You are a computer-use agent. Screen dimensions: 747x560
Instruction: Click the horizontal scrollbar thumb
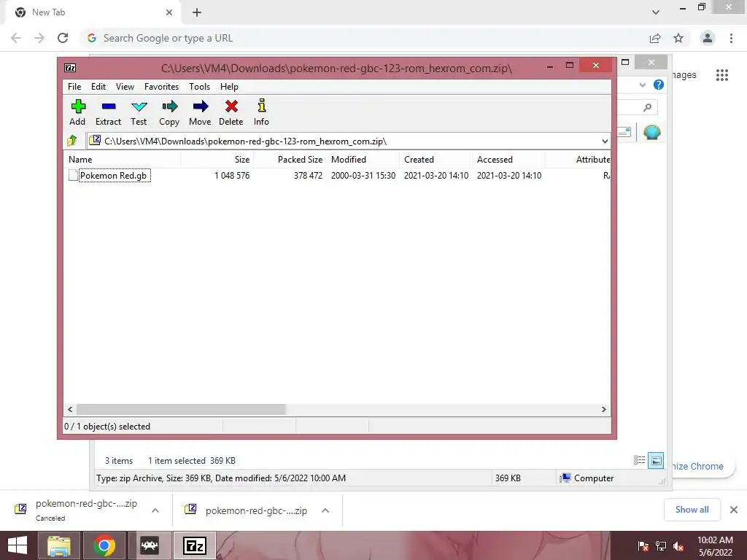point(181,410)
